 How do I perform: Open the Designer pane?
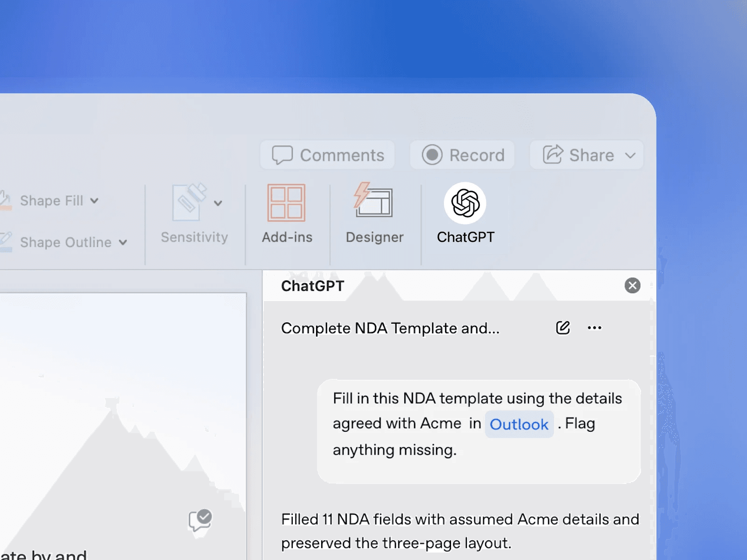click(374, 213)
